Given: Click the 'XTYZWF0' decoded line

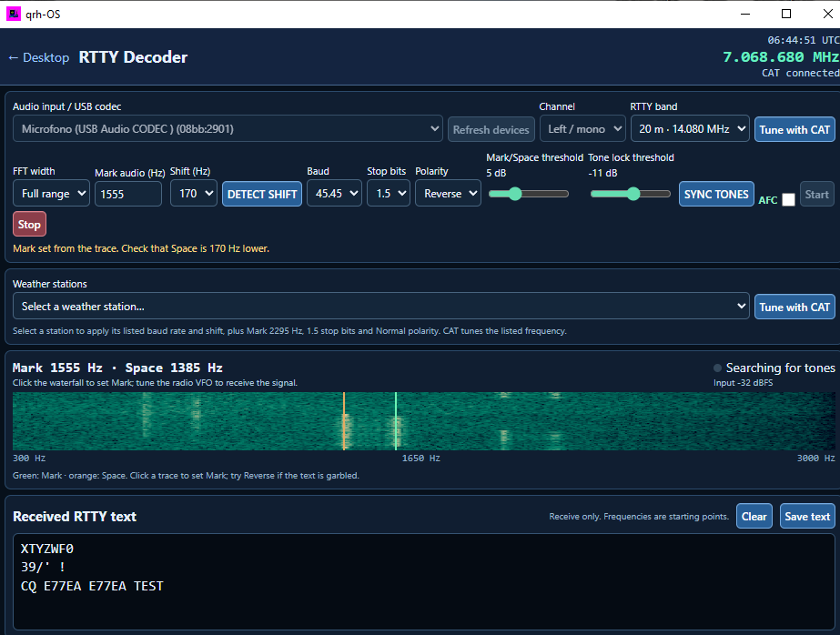Looking at the screenshot, I should coord(47,549).
